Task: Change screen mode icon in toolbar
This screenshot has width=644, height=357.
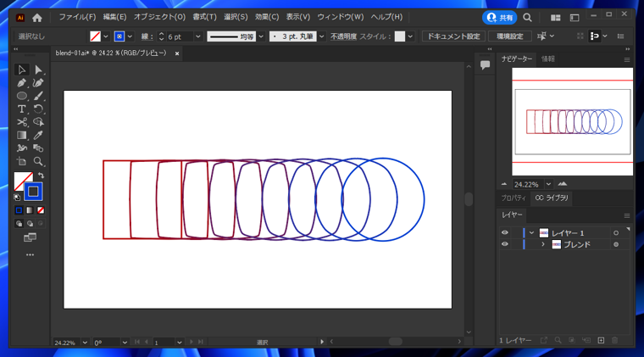Action: [x=30, y=237]
